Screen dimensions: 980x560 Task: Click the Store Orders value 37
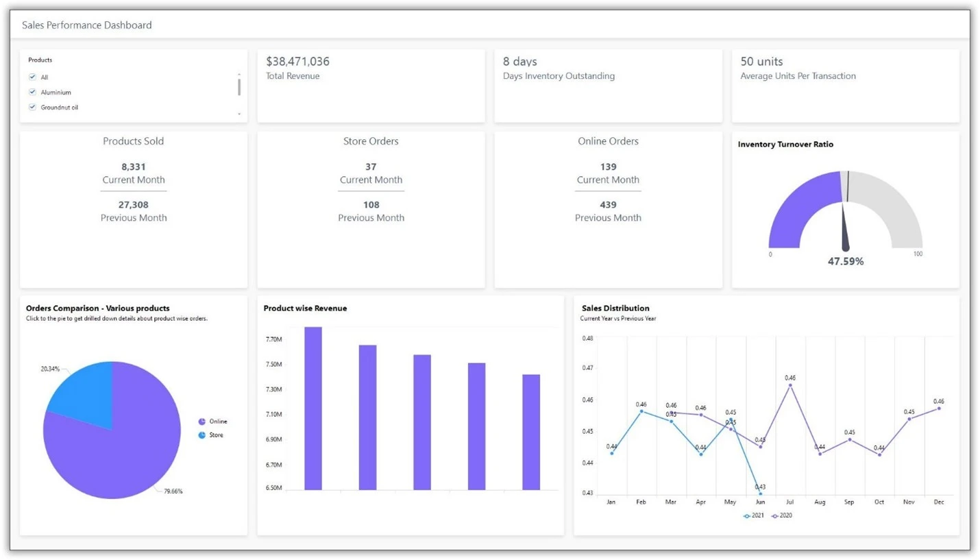coord(371,167)
